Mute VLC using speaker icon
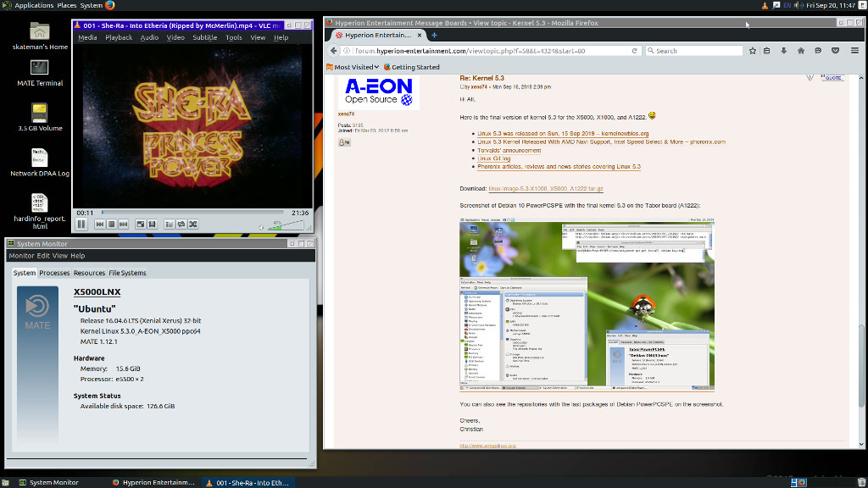This screenshot has height=488, width=868. [x=261, y=227]
